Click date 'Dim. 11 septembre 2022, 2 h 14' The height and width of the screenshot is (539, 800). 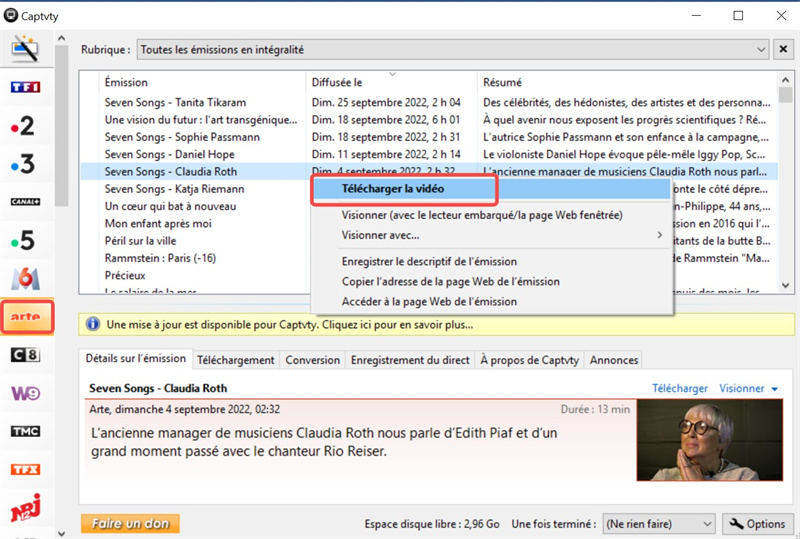pos(386,154)
